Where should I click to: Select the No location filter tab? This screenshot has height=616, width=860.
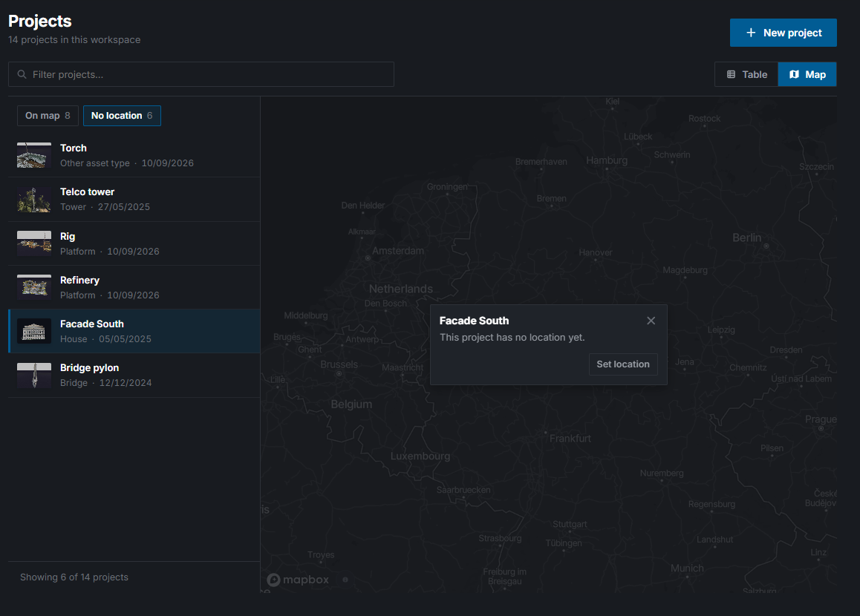tap(122, 116)
